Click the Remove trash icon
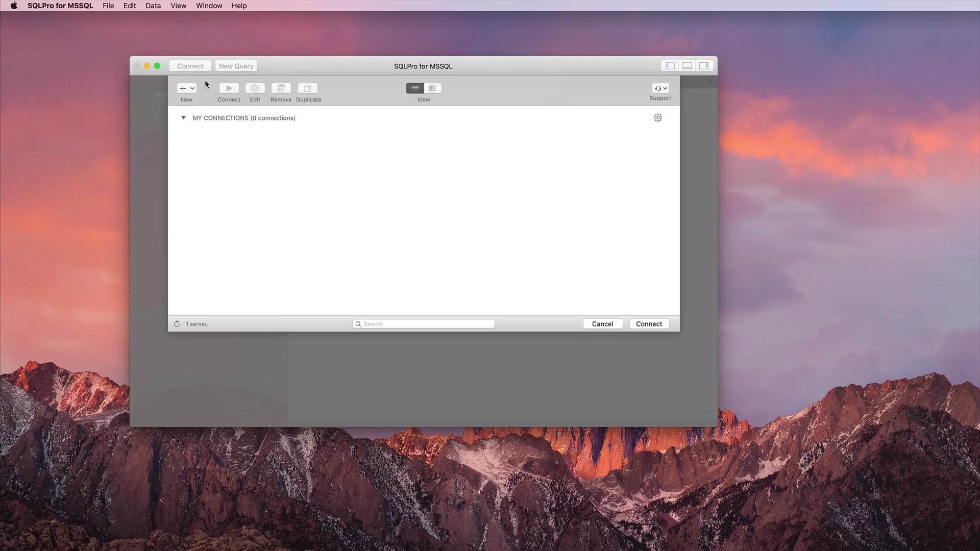 [x=281, y=88]
